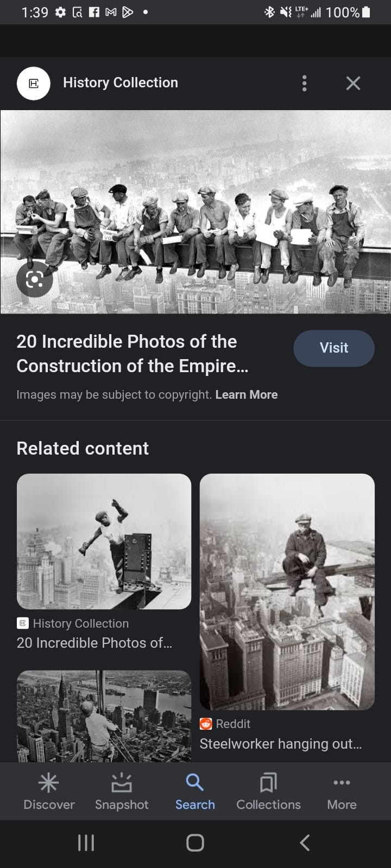Open the Learn More copyright link
Screen dimensions: 391x868
[x=247, y=394]
